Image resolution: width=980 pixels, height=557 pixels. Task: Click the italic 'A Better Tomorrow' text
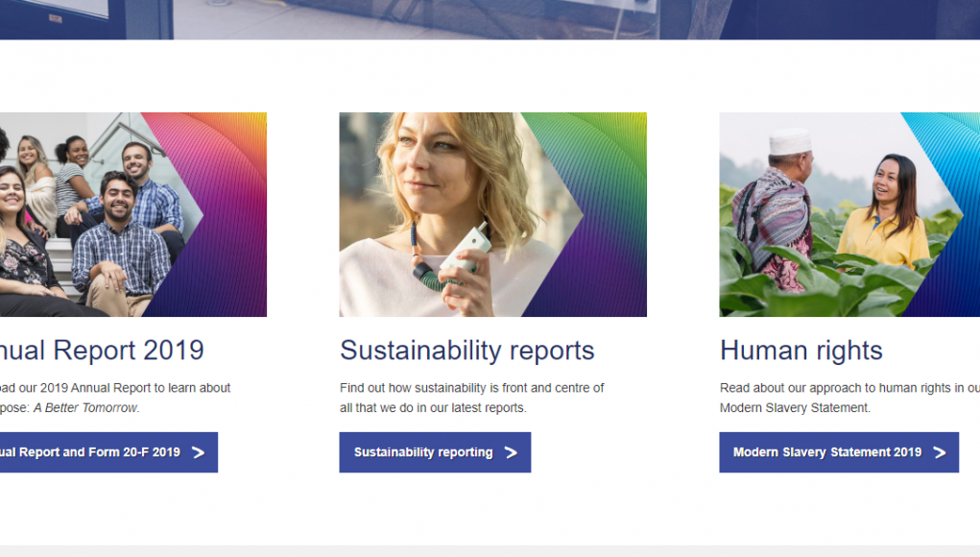coord(85,408)
